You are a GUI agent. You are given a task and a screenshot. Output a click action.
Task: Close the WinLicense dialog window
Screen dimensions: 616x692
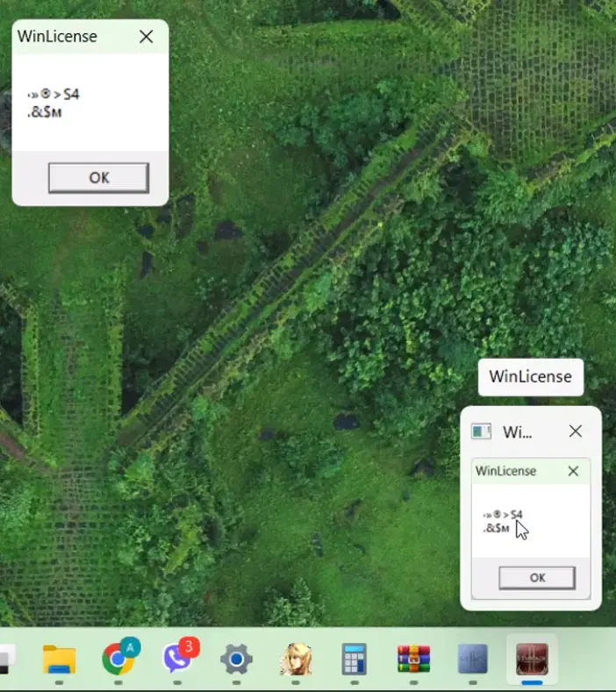(x=147, y=36)
